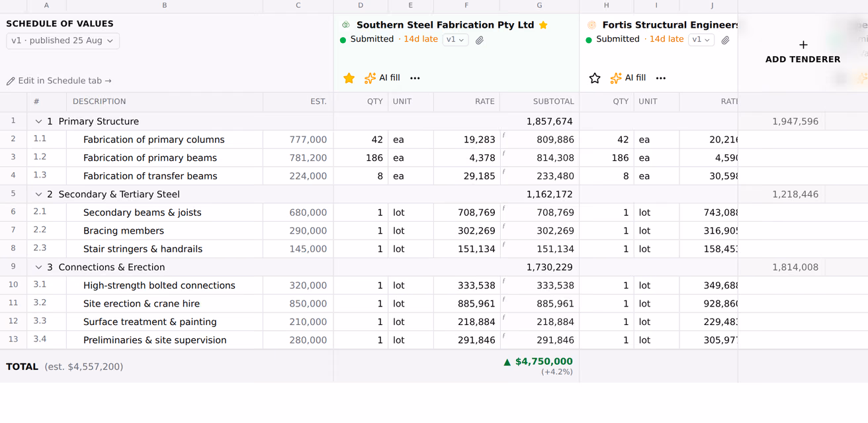Click Southern Steel Fabrication company logo icon

tap(345, 25)
